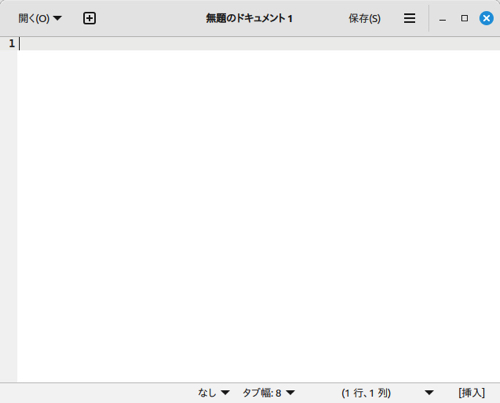Close the gedit window
Viewport: 500px width, 403px height.
486,18
